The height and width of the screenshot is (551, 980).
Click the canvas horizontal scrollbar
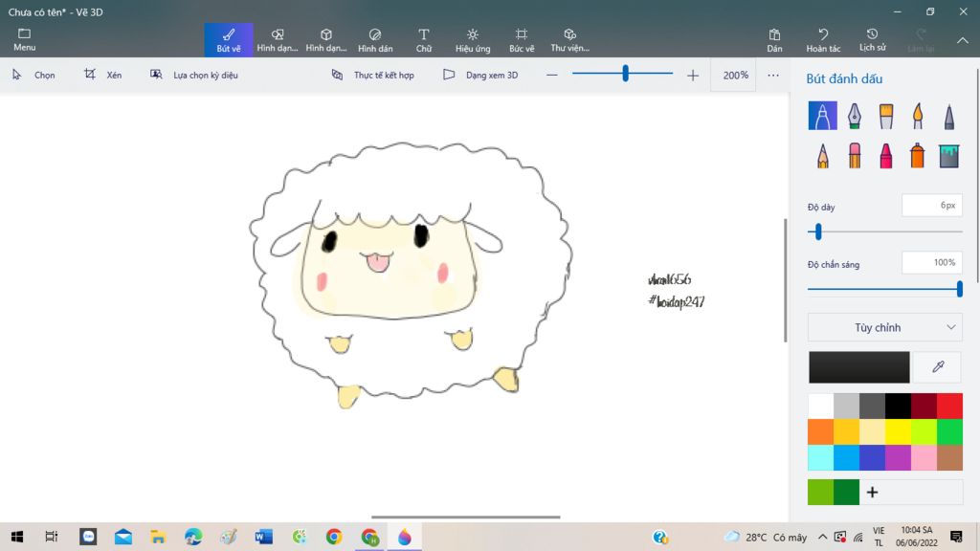pos(466,518)
